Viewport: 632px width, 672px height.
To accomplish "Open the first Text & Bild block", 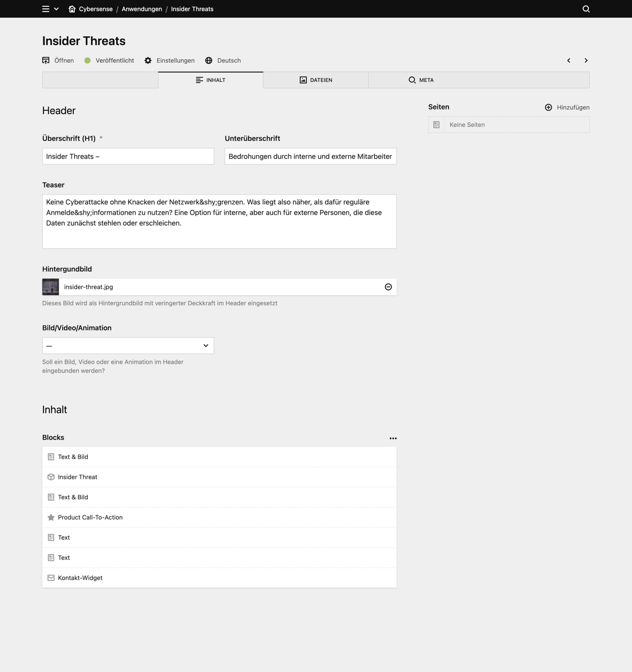I will point(219,457).
